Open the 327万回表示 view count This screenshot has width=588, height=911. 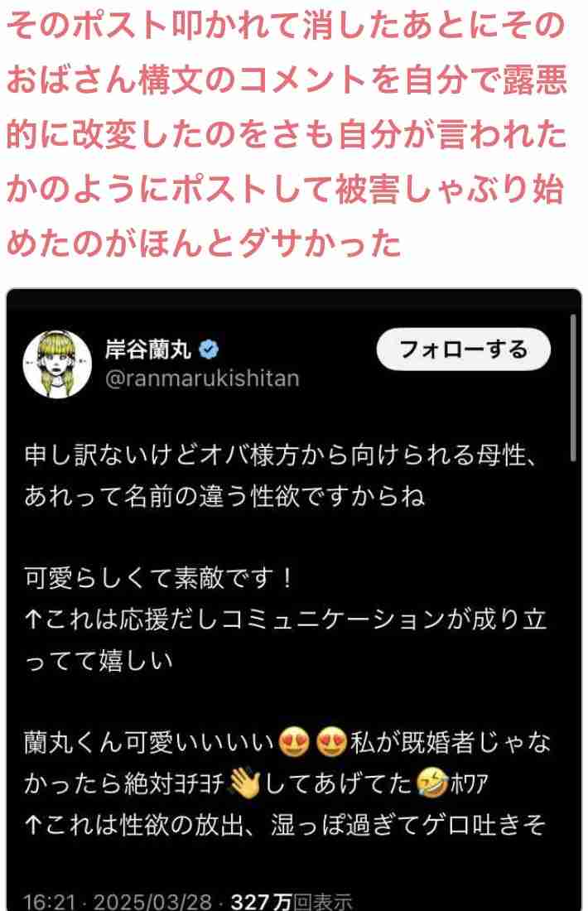click(292, 902)
